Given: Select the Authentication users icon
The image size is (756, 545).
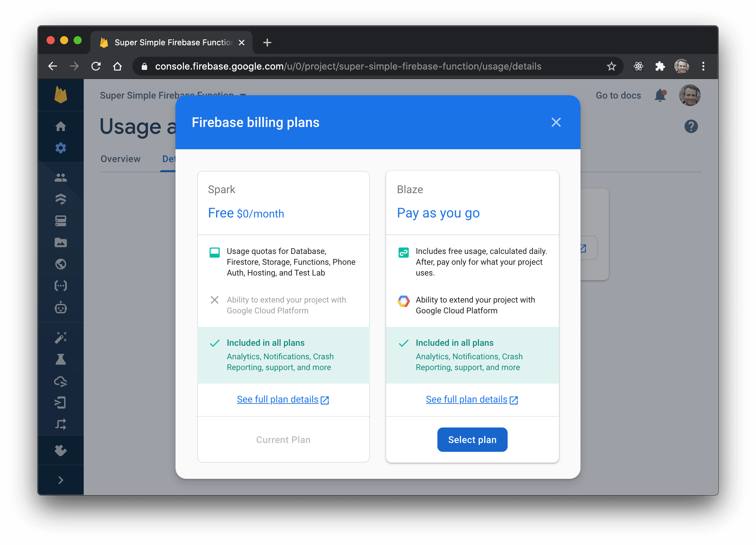Looking at the screenshot, I should click(x=61, y=178).
